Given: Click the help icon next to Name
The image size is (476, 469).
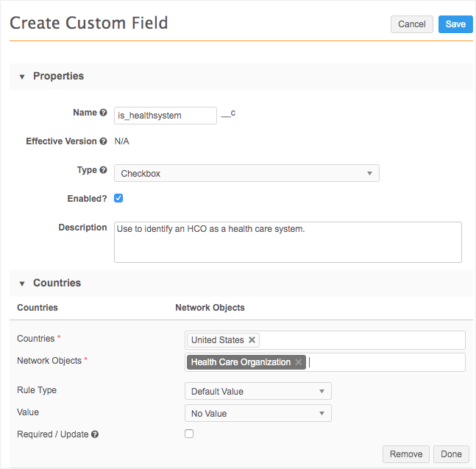Looking at the screenshot, I should 103,113.
